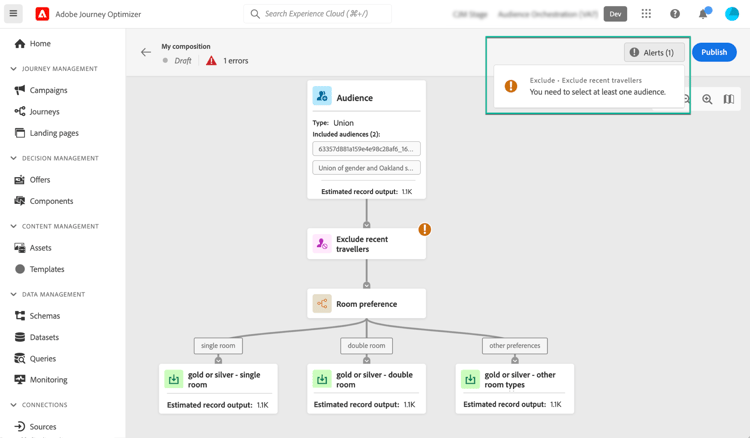Collapse the Journey Management section
750x438 pixels.
[13, 69]
